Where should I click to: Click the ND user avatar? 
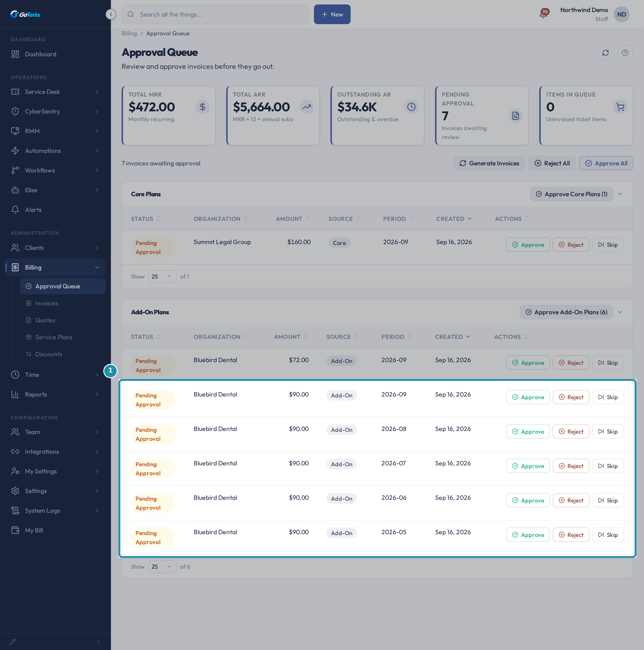pos(621,15)
